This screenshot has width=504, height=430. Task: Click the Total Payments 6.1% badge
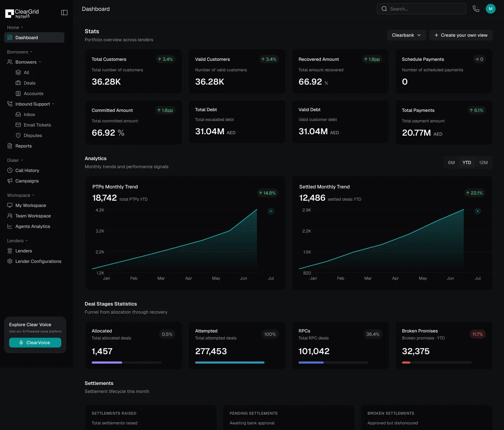coord(476,110)
